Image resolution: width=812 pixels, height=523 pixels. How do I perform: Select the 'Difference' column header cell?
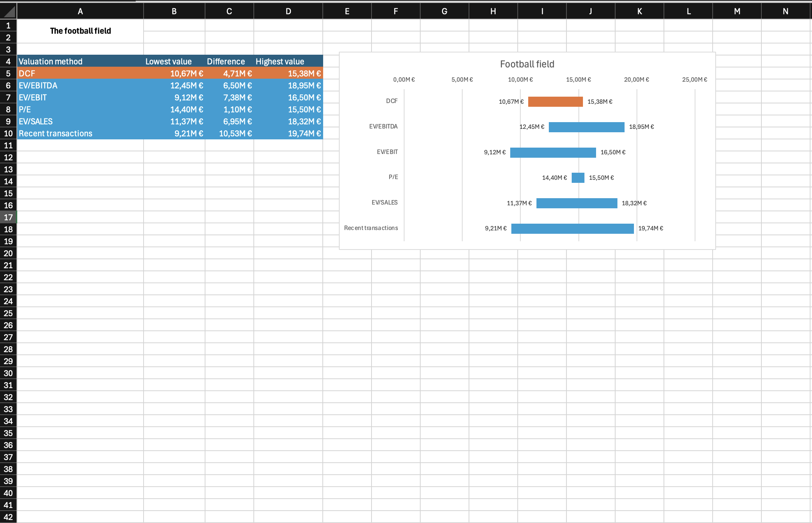click(226, 61)
